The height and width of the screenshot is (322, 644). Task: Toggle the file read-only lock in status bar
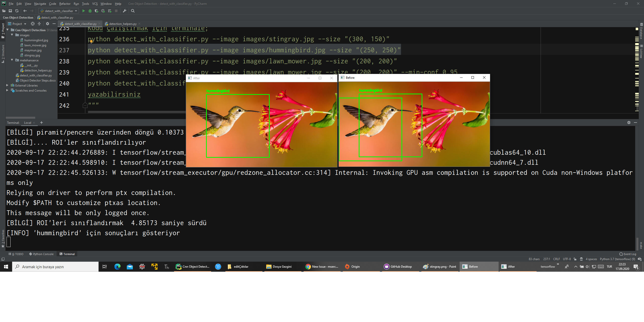pyautogui.click(x=575, y=259)
